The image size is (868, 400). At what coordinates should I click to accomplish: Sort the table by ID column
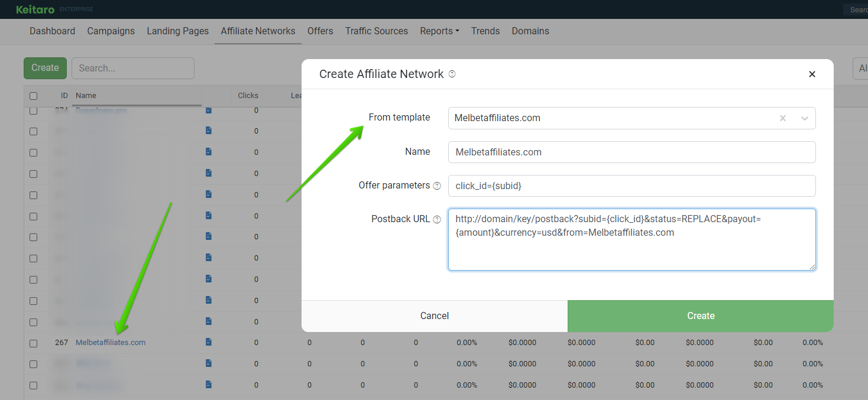pos(64,96)
